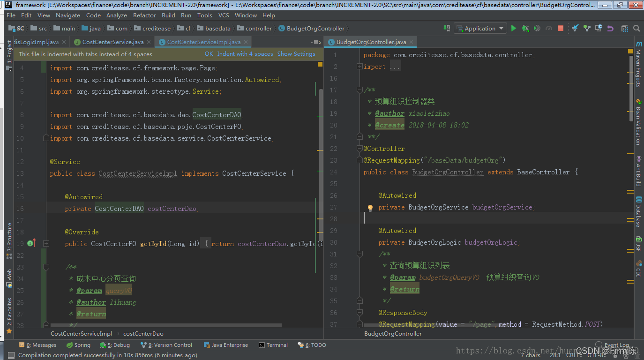
Task: Click the costCenterDao breadcrumb below left editor
Action: click(x=143, y=334)
